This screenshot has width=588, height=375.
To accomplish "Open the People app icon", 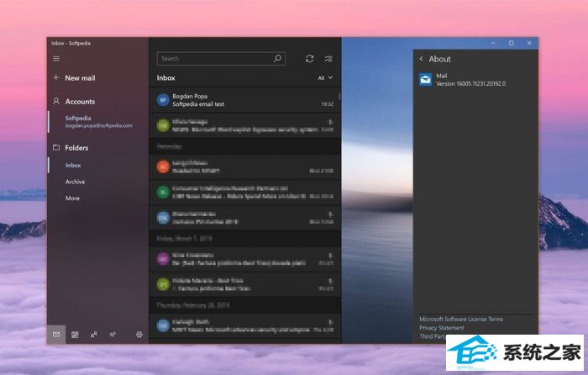I will [94, 335].
